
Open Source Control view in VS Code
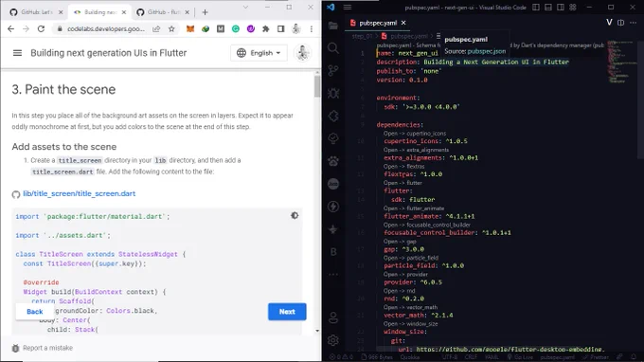tap(333, 71)
